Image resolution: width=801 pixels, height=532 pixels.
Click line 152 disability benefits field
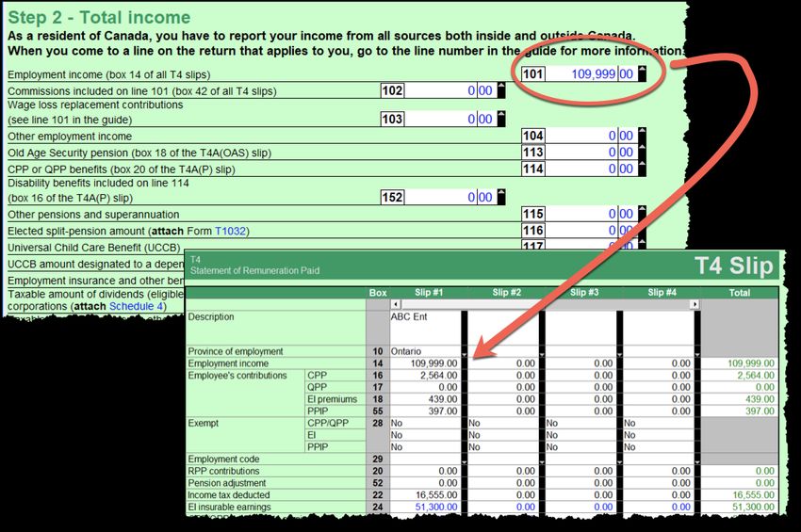pyautogui.click(x=450, y=197)
